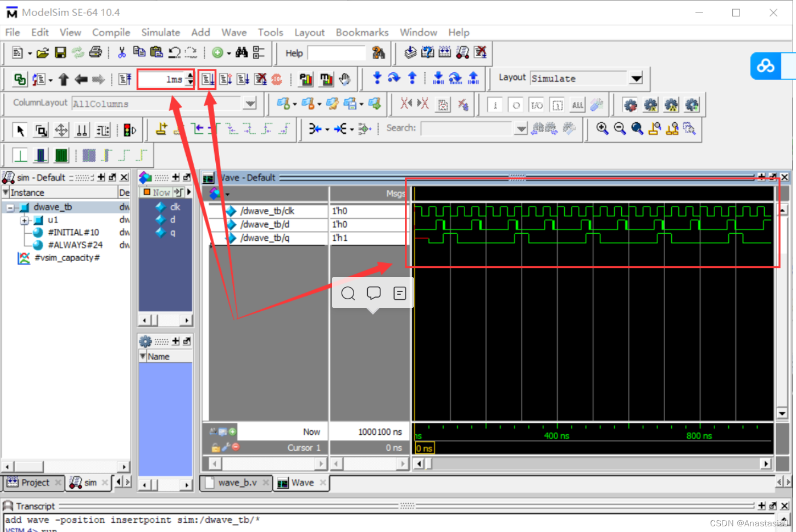Select the arrow pointer Select Mode tool

click(x=20, y=130)
